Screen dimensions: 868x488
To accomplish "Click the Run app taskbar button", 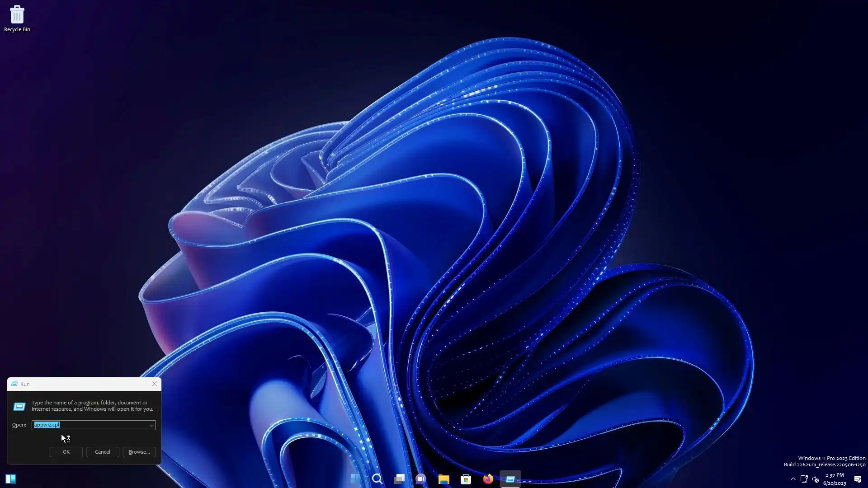I will pyautogui.click(x=510, y=479).
